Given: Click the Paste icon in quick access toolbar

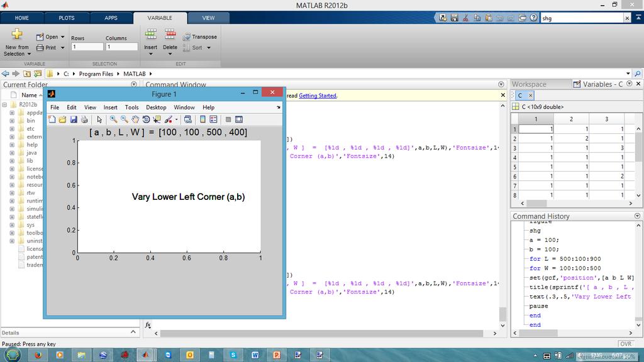Looking at the screenshot, I should pos(489,18).
